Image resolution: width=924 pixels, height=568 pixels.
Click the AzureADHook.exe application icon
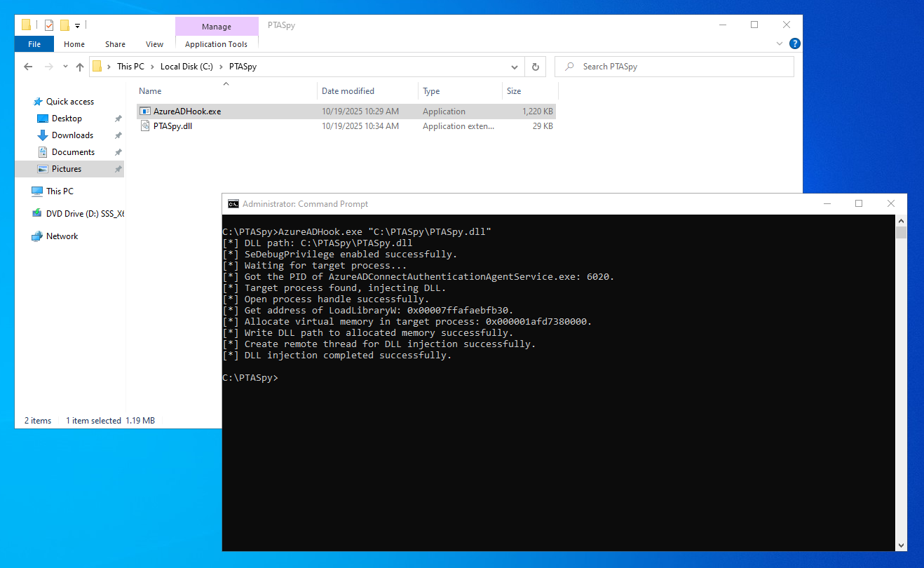click(145, 111)
